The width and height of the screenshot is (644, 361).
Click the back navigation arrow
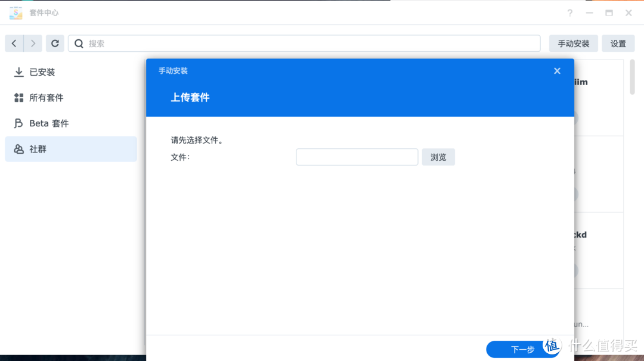click(14, 43)
